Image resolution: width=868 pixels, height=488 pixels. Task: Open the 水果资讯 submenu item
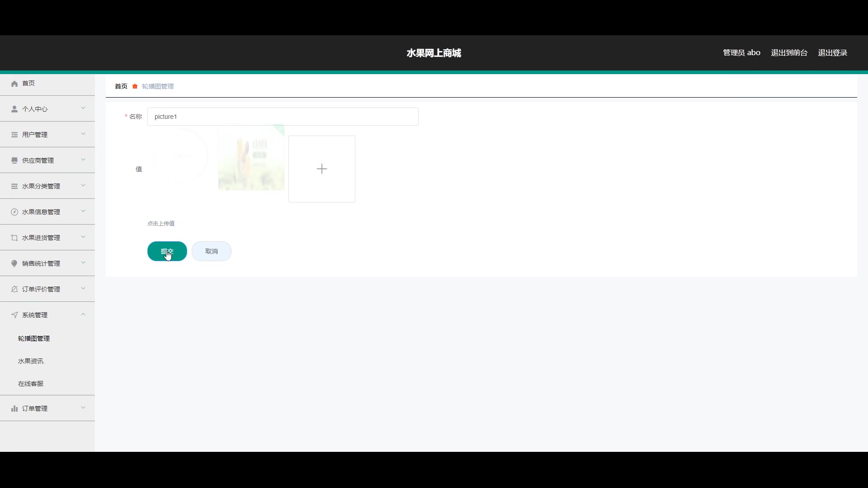[31, 361]
